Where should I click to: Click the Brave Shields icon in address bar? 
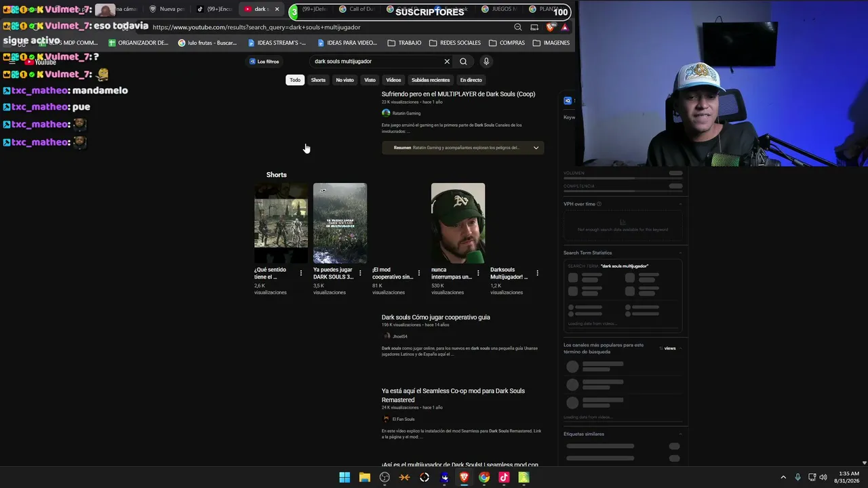[550, 27]
